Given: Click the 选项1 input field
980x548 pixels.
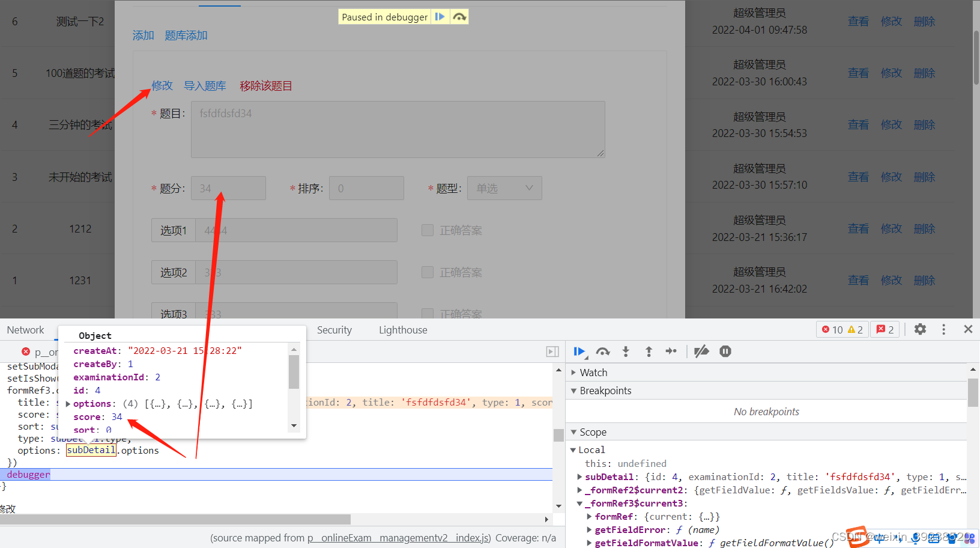Looking at the screenshot, I should coord(296,230).
